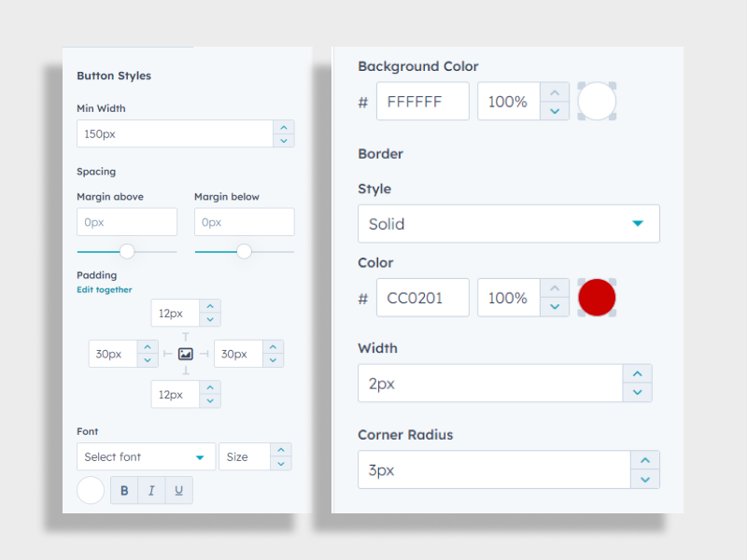Open the Select font dropdown
This screenshot has height=560, width=747.
pos(145,456)
